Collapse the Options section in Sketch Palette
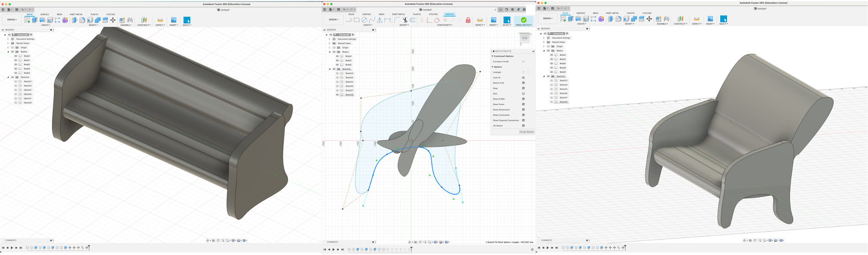Screen dimensions: 868x255 pyautogui.click(x=492, y=67)
